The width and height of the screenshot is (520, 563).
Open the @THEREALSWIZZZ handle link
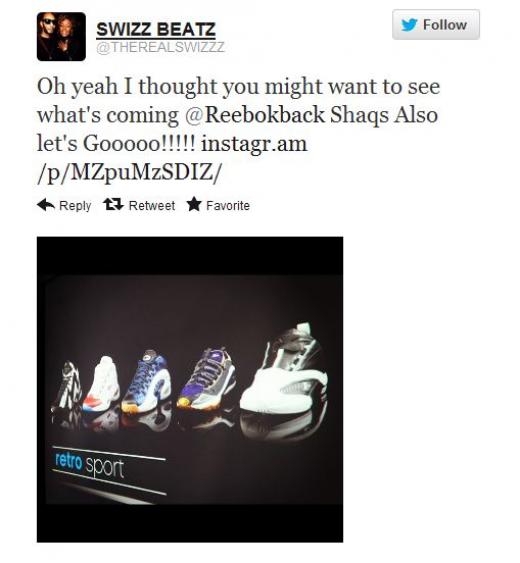point(160,47)
